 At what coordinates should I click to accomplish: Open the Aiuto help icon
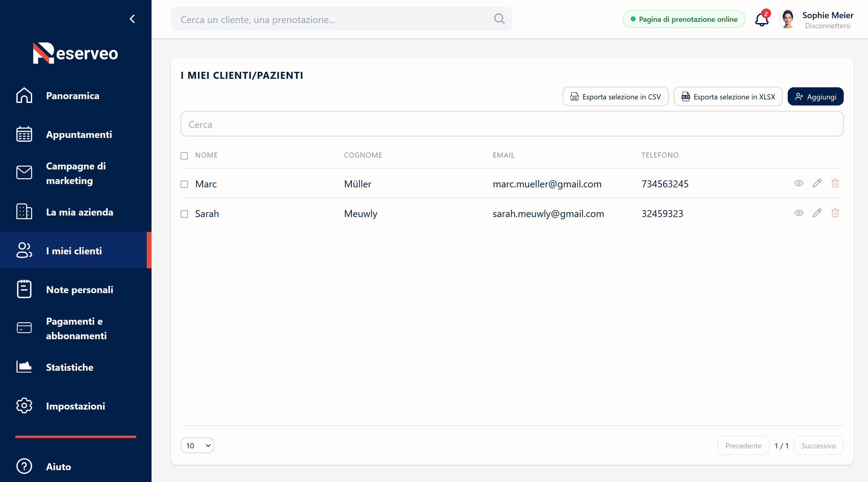point(24,466)
